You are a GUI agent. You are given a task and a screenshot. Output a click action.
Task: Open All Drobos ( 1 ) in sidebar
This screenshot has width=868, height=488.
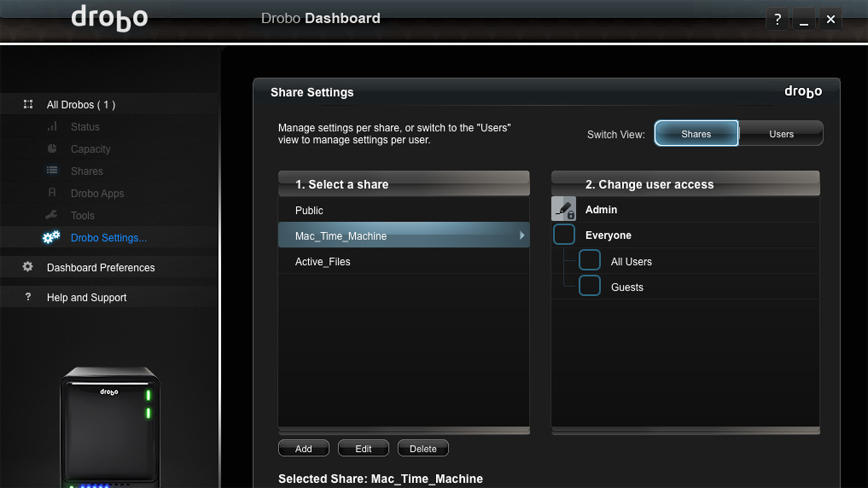click(81, 105)
